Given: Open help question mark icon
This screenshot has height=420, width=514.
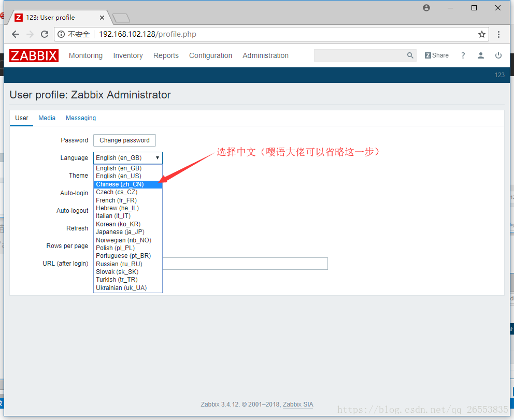Looking at the screenshot, I should click(x=463, y=55).
